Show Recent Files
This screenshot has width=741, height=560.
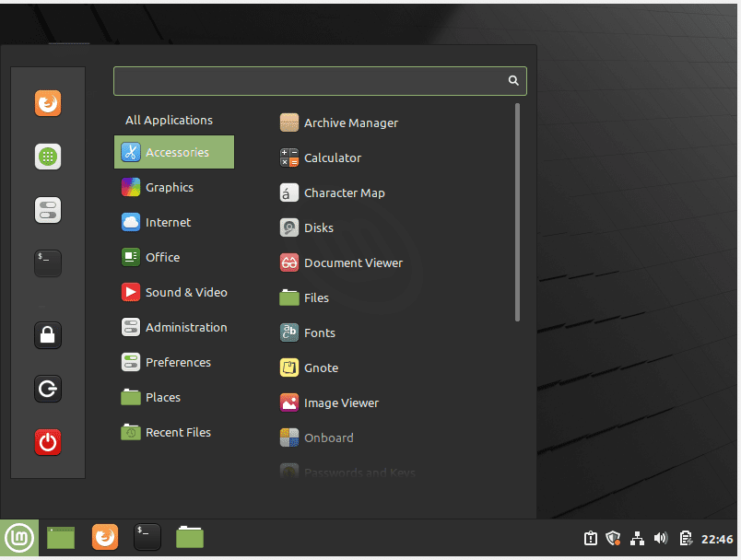pos(179,432)
